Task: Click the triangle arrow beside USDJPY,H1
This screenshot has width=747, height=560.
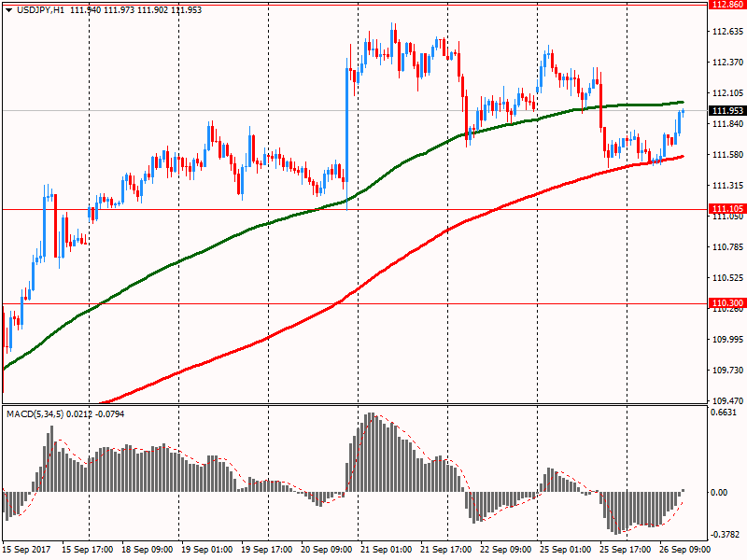Action: [8, 10]
